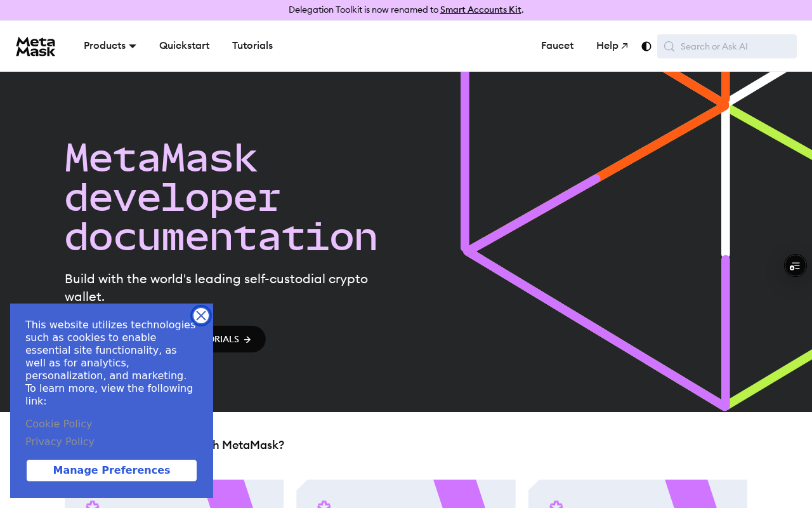Click the magnifier icon in search box
The height and width of the screenshot is (508, 812).
(x=669, y=46)
